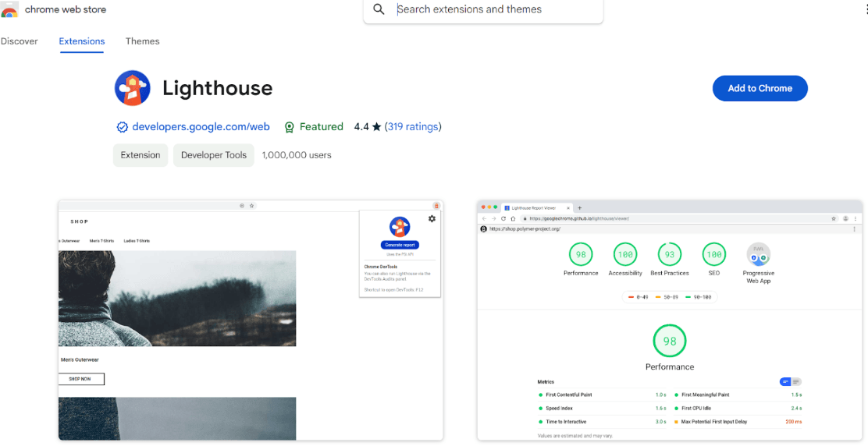Click the Max Potential First Input Delay row
This screenshot has width=868, height=446.
coord(738,422)
